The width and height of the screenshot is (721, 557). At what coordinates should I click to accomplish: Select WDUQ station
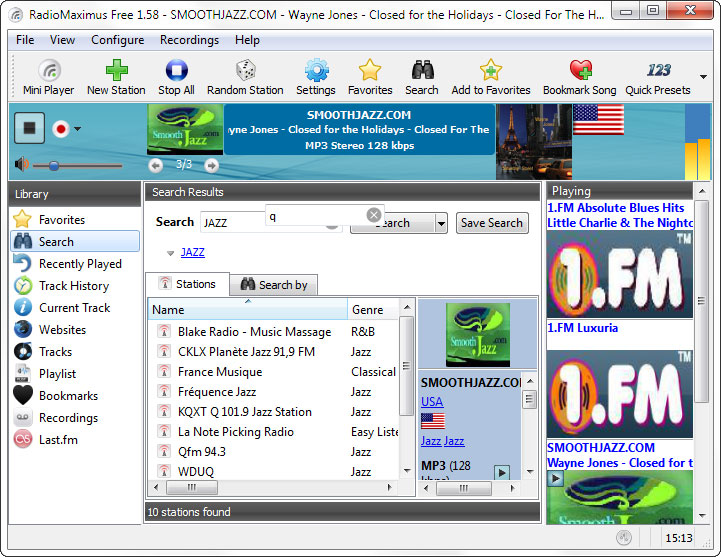click(274, 471)
